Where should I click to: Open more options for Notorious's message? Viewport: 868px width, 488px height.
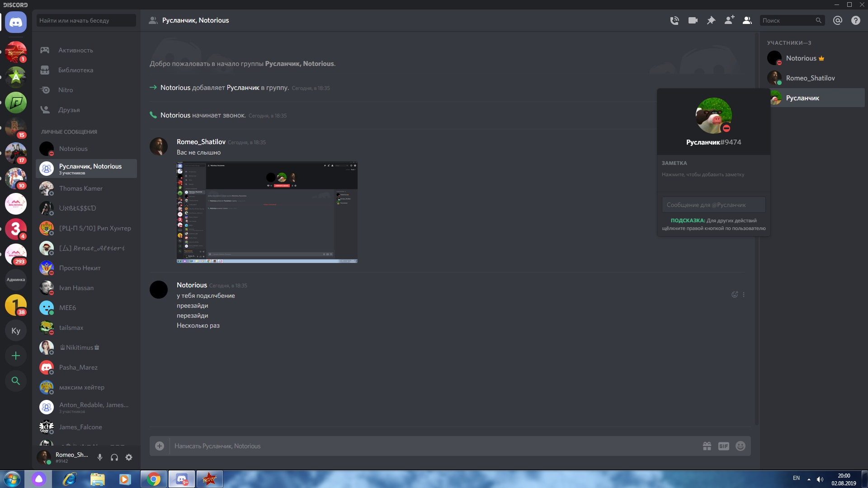744,295
